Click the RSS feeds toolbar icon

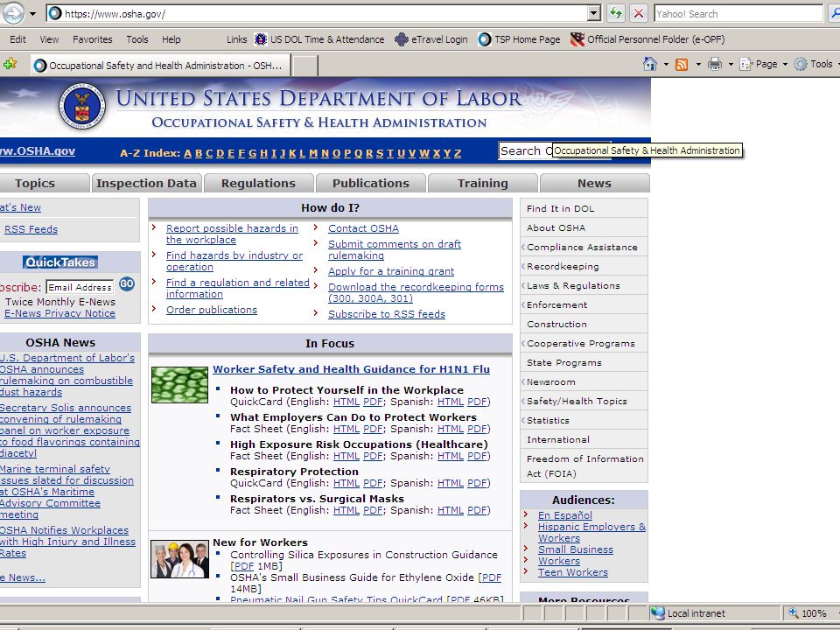(x=682, y=65)
